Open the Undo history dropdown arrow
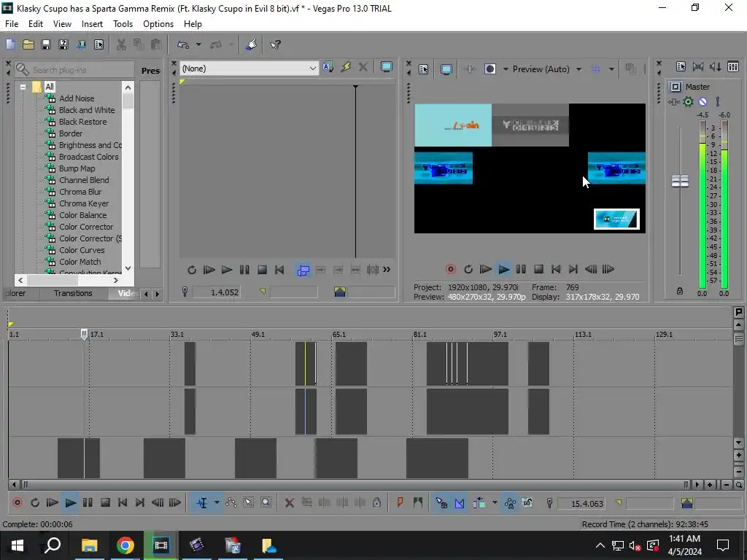The height and width of the screenshot is (560, 747). [198, 44]
